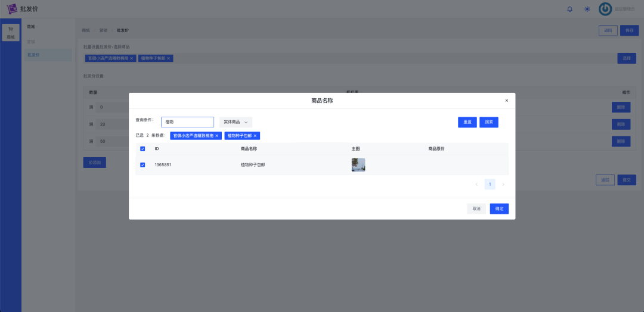Close the 商品名称 dialog with X
The width and height of the screenshot is (644, 312).
tap(507, 101)
